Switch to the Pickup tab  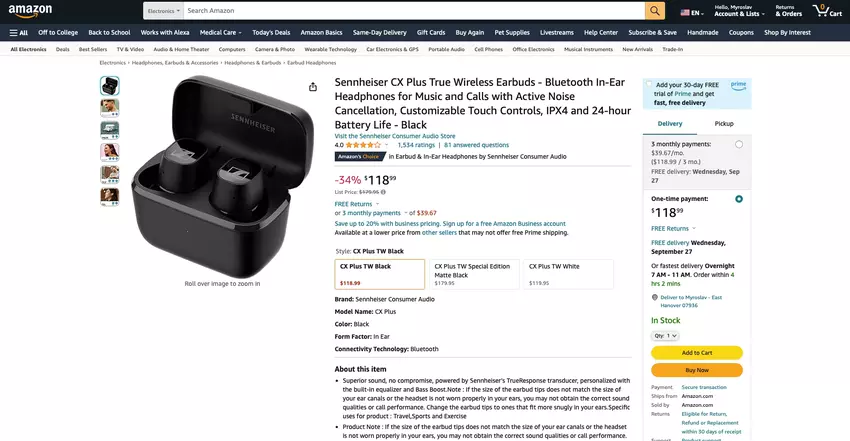coord(724,124)
